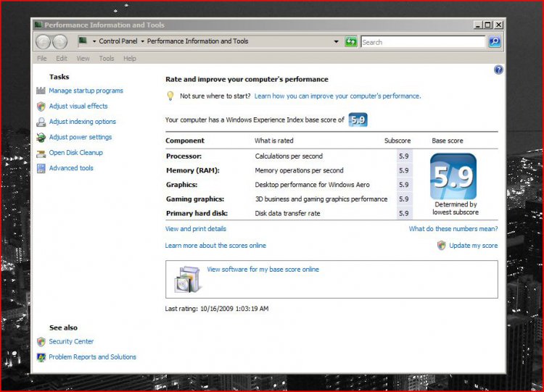Screen dimensions: 544x392
Task: Click the shield icon beside Adjust visual effects
Action: point(41,107)
